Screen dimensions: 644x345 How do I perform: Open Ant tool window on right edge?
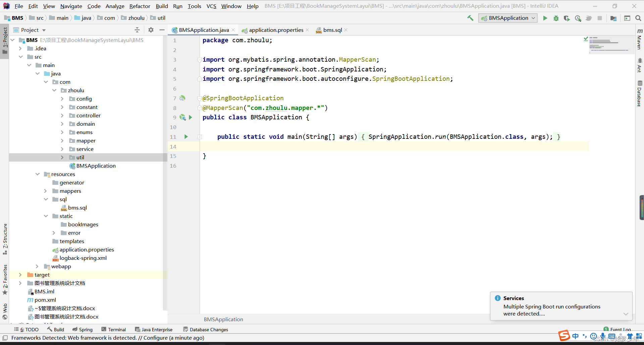click(640, 65)
